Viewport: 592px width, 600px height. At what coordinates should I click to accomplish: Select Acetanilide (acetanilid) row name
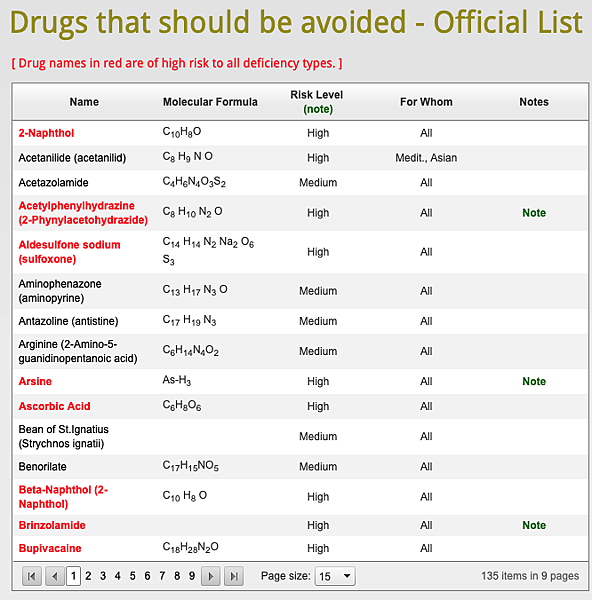[72, 158]
